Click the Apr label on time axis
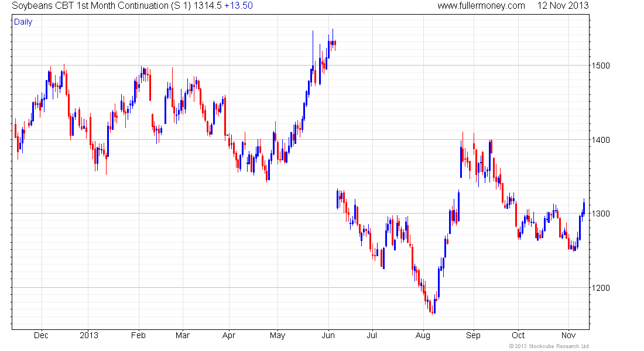The width and height of the screenshot is (644, 351). pyautogui.click(x=229, y=336)
